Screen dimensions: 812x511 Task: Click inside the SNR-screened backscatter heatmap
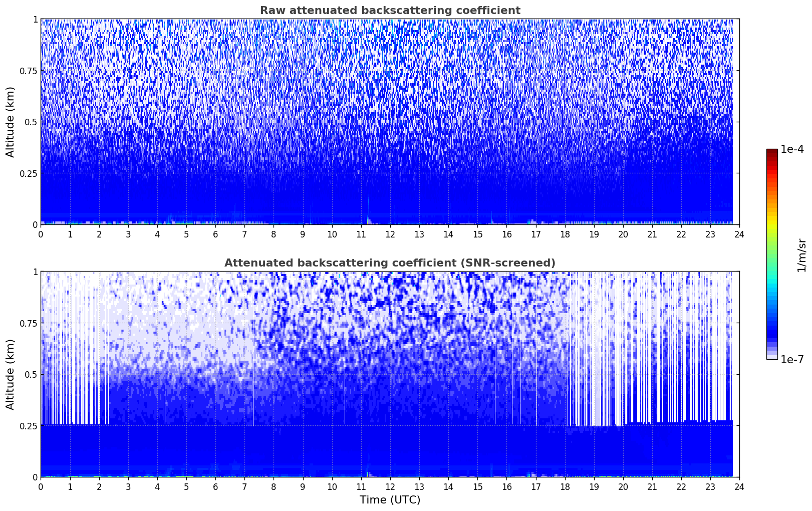[390, 374]
